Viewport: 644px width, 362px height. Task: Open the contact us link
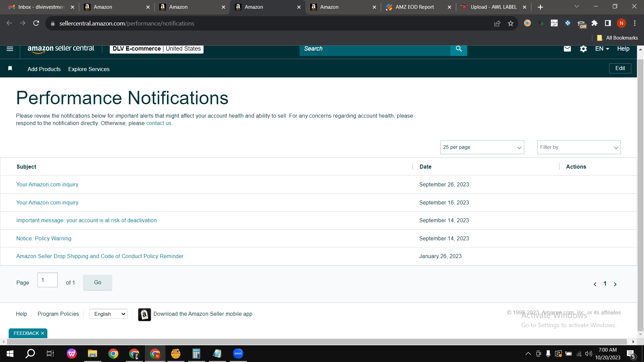159,123
